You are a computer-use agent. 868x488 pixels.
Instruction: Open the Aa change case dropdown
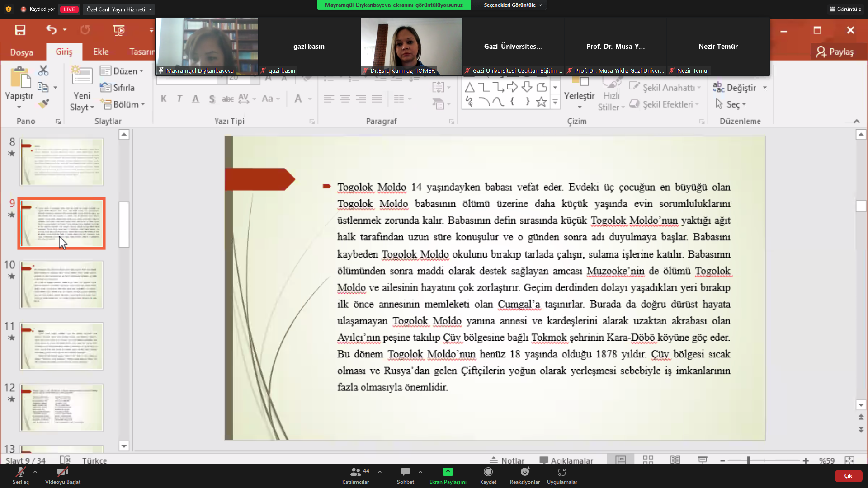pyautogui.click(x=271, y=99)
